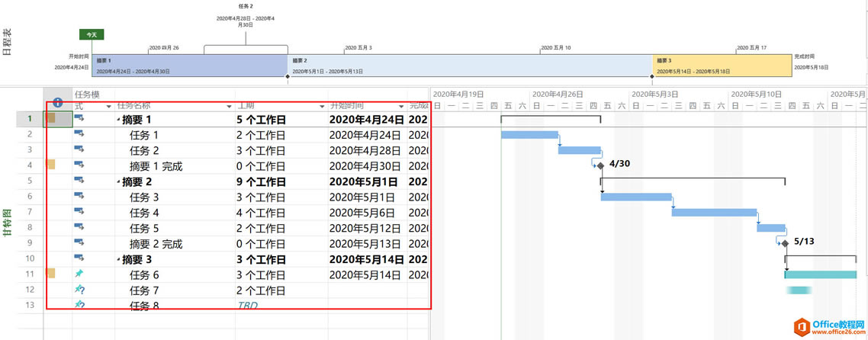
Task: Select row 5 by its row number header
Action: (x=30, y=181)
